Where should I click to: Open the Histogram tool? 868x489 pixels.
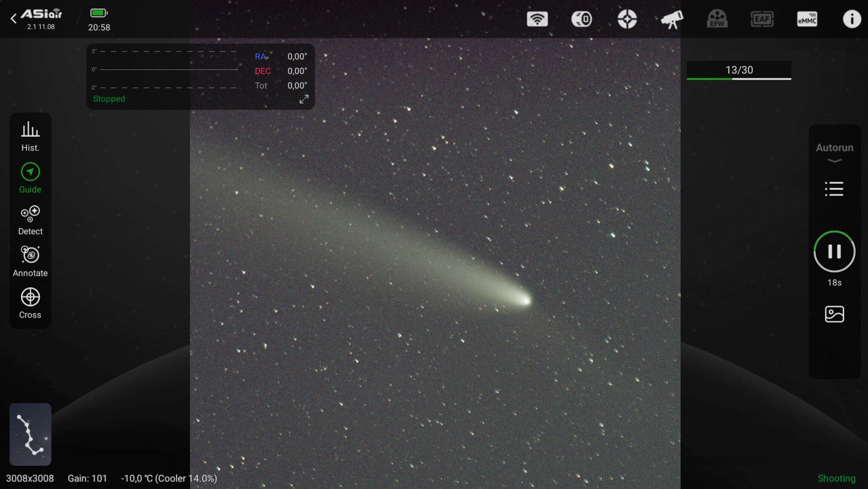30,136
